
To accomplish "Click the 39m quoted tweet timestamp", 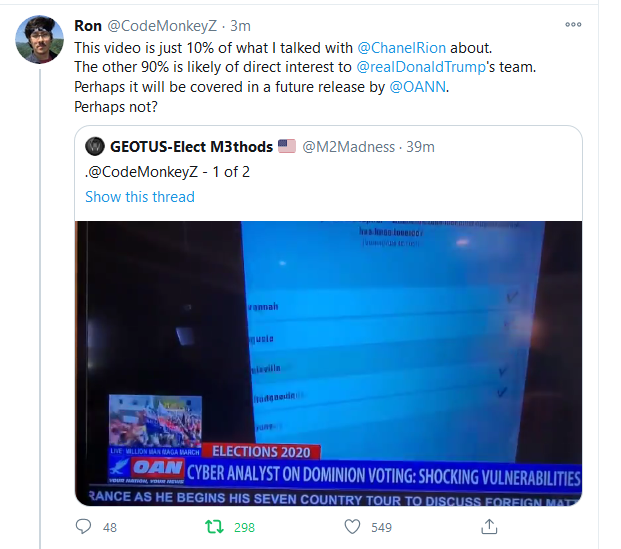I will (420, 147).
